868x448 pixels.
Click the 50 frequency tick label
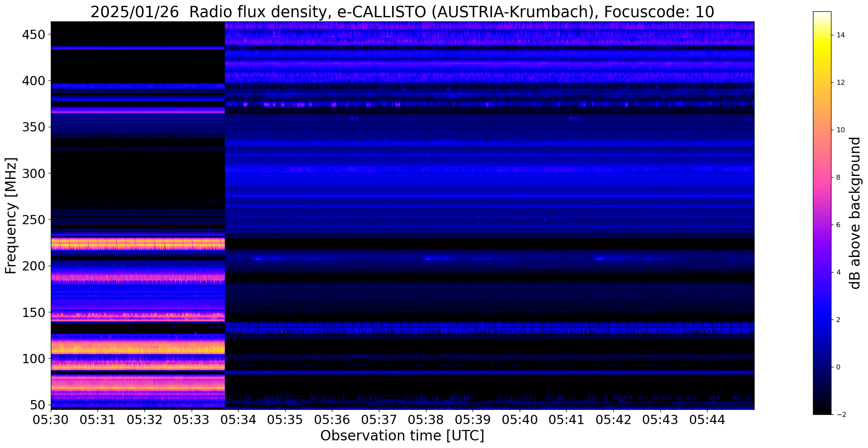(38, 405)
